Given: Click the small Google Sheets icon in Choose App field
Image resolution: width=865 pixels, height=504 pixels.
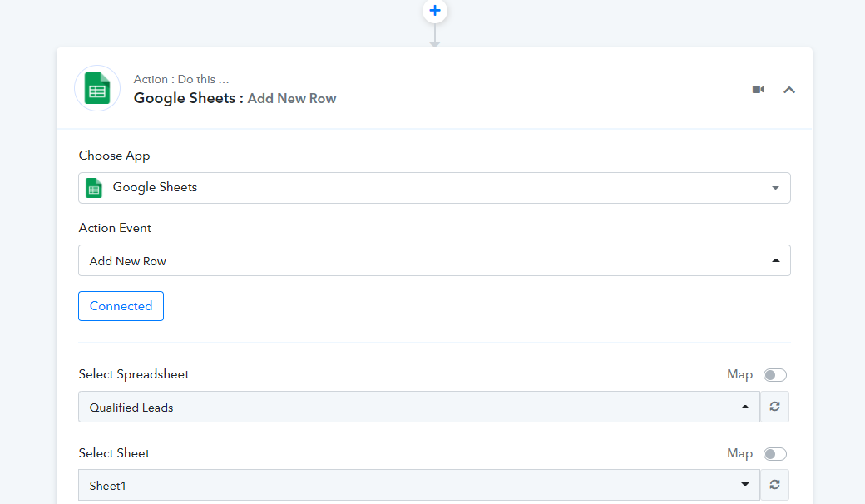Looking at the screenshot, I should (x=94, y=188).
